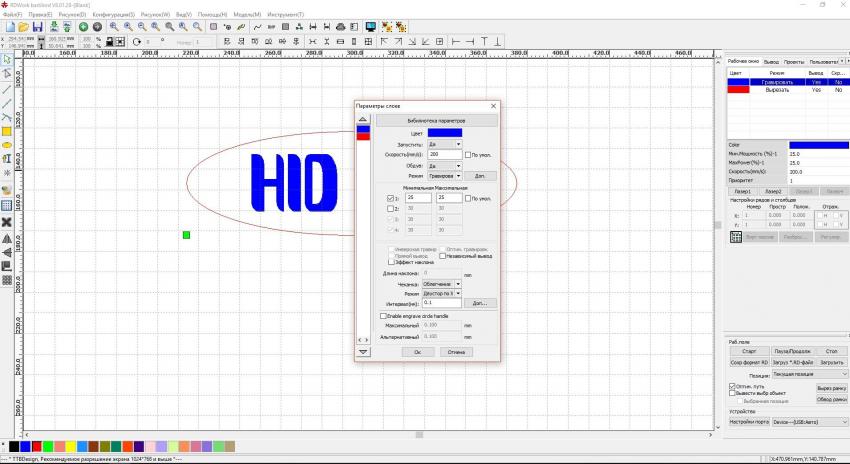This screenshot has height=464, width=850.
Task: Expand the 'Режим' Гравировка mode dropdown
Action: point(444,176)
